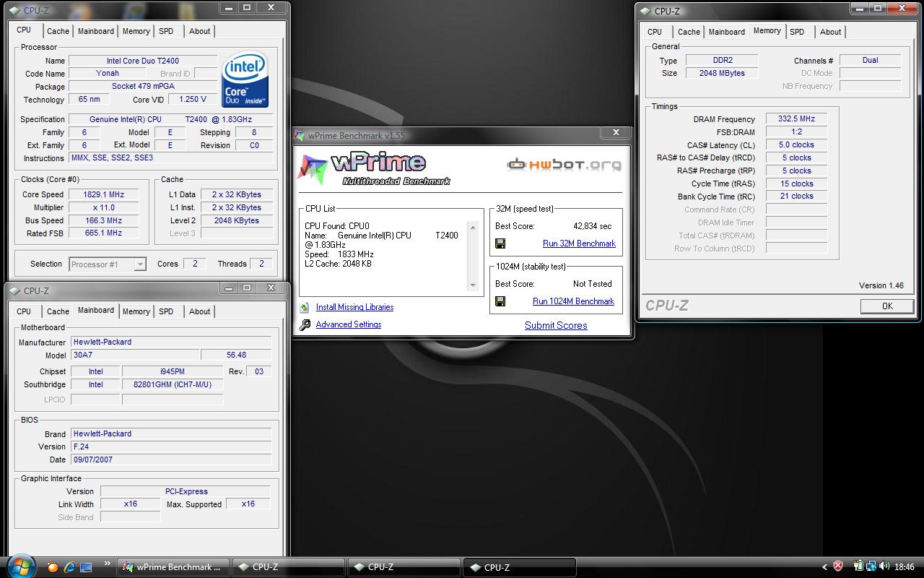Open the About tab in the bottom-left CPU-Z window

click(200, 311)
